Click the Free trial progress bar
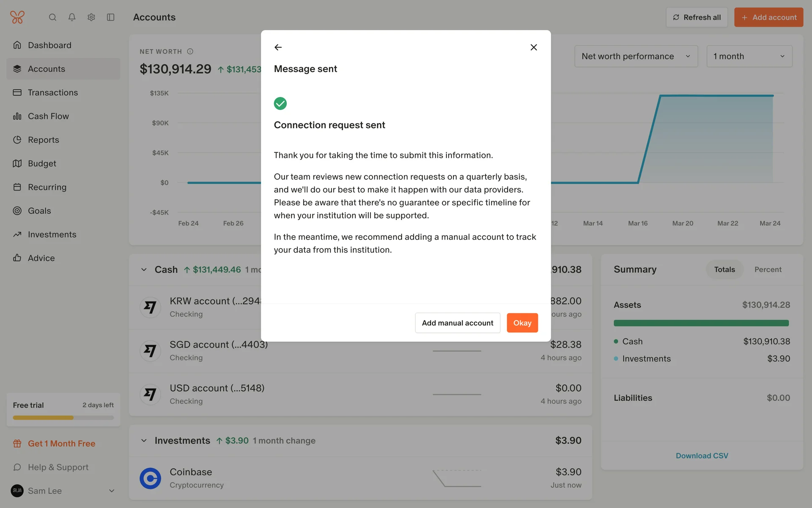Image resolution: width=812 pixels, height=508 pixels. tap(63, 418)
